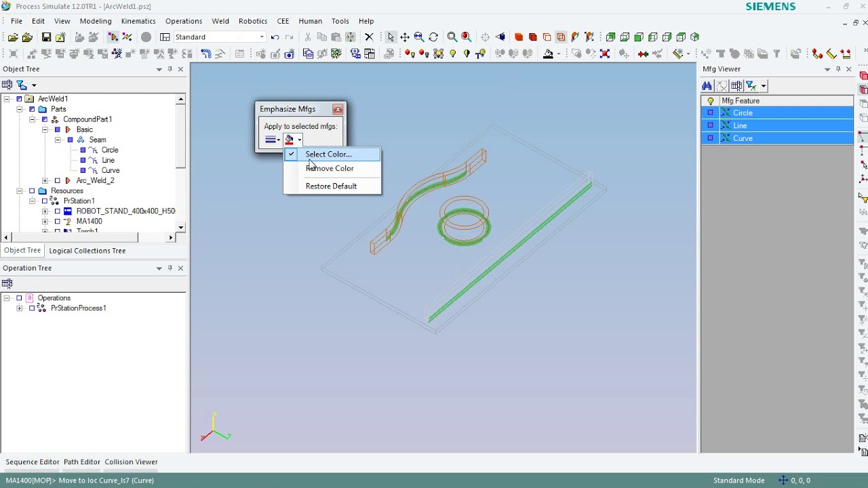This screenshot has width=868, height=488.
Task: Toggle checkbox of Operations in Operation Tree
Action: coord(19,298)
